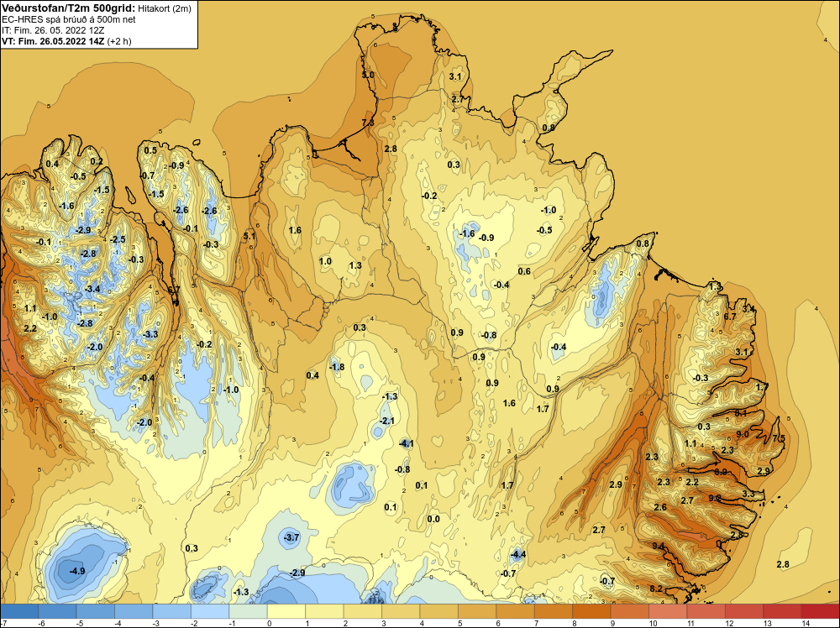
Task: Click the 'VT: Fim. 26.05.2022 14Z (+2 h)' line
Action: tap(66, 40)
